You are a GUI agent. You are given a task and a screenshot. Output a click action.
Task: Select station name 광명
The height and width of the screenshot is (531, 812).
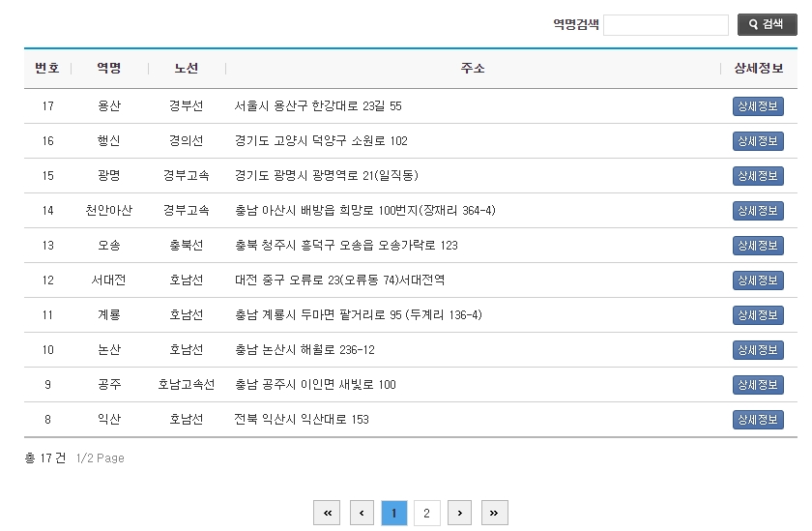point(109,175)
